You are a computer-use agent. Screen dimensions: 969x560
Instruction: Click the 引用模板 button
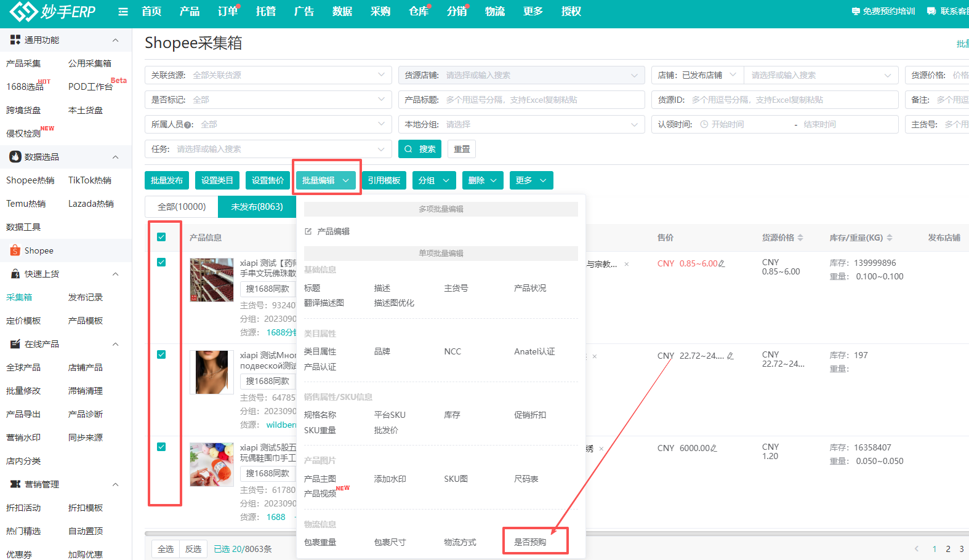[384, 180]
